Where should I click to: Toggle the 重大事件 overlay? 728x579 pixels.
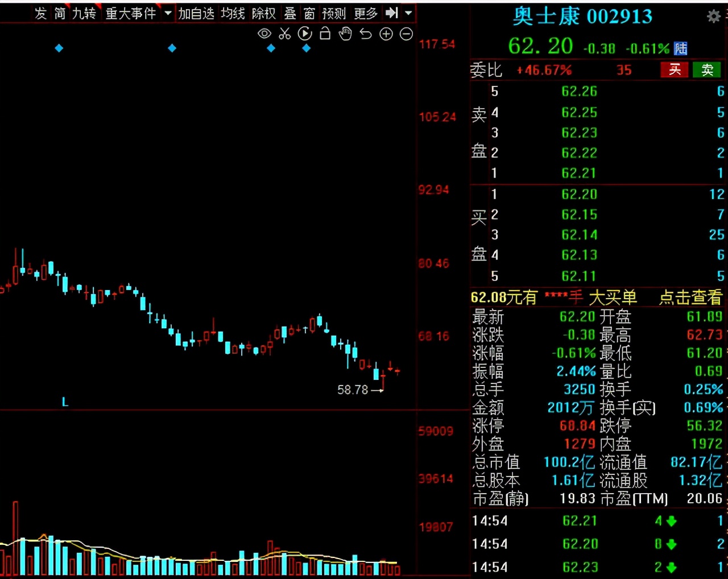[x=131, y=13]
